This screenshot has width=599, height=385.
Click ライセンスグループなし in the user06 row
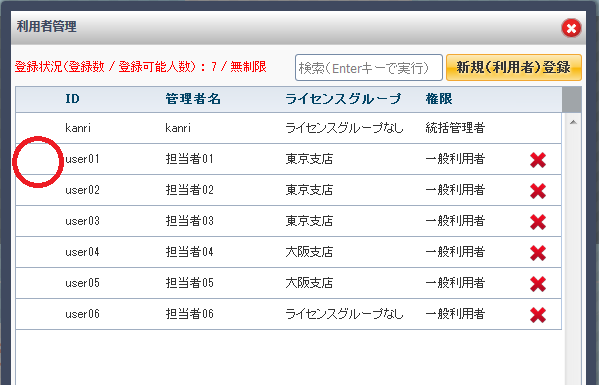coord(344,314)
